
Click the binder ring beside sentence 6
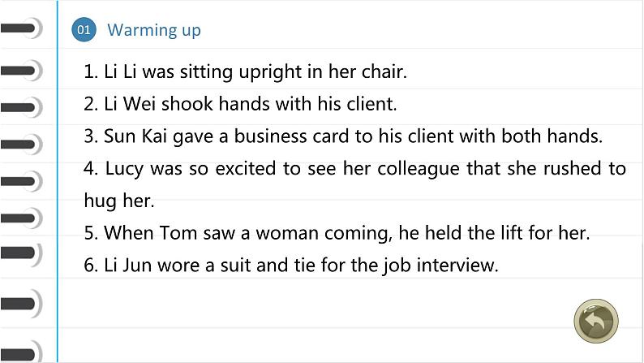[21, 253]
